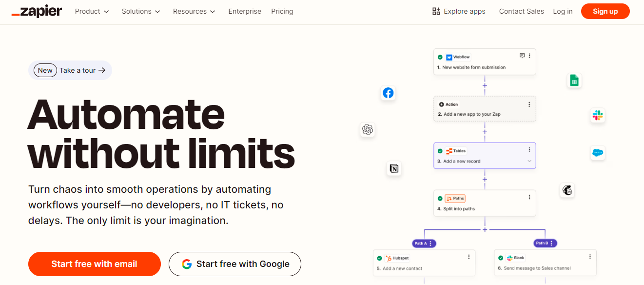Expand the Resources dropdown menu
Image resolution: width=644 pixels, height=285 pixels.
pyautogui.click(x=194, y=11)
